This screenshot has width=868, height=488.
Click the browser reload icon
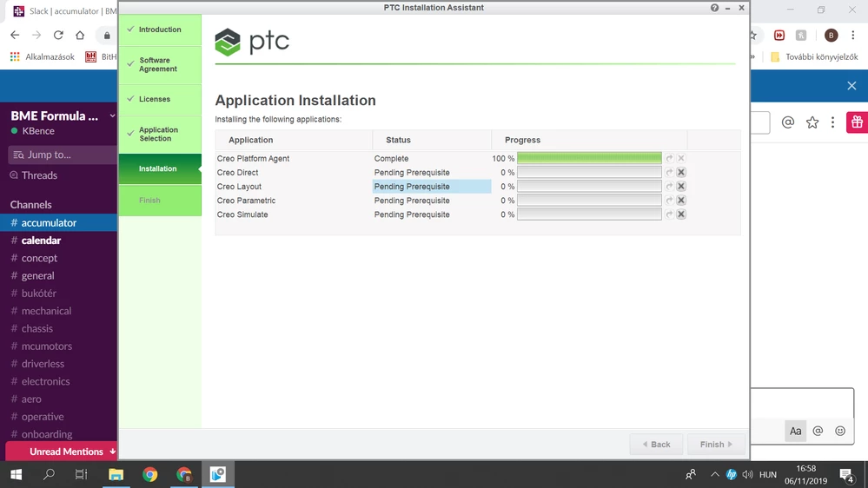[x=58, y=35]
